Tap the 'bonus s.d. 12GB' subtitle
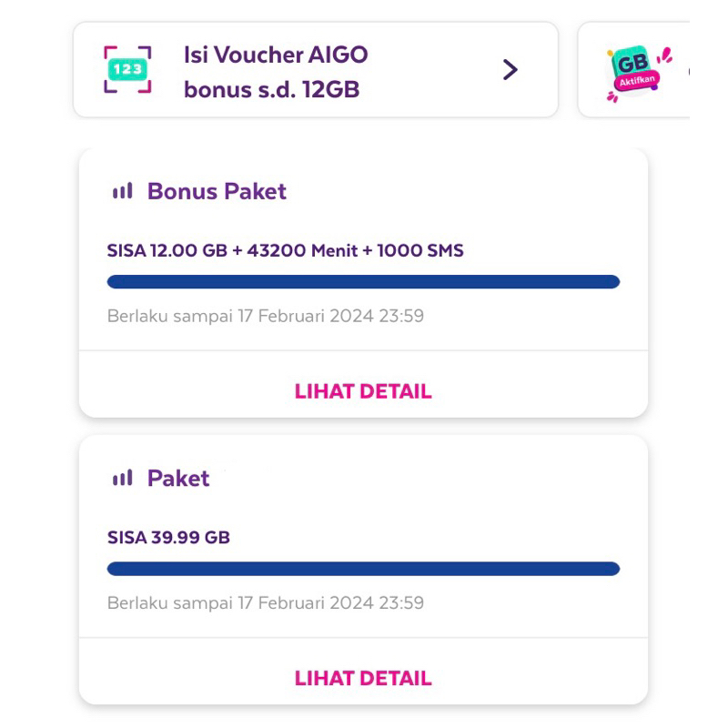This screenshot has height=728, width=728. [271, 90]
